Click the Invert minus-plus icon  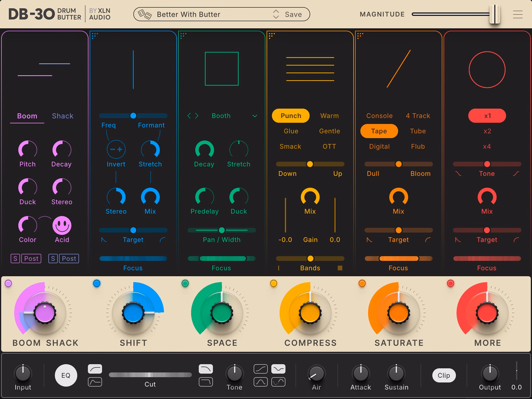pyautogui.click(x=116, y=149)
